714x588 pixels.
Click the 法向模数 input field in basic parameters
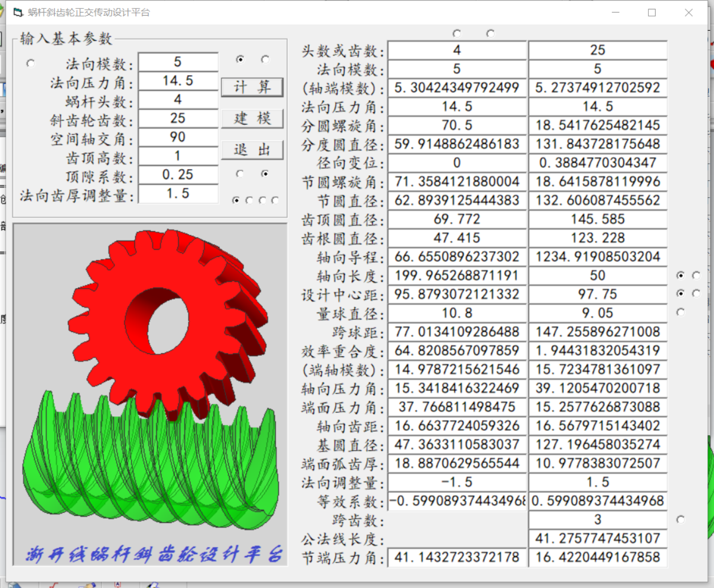click(178, 62)
